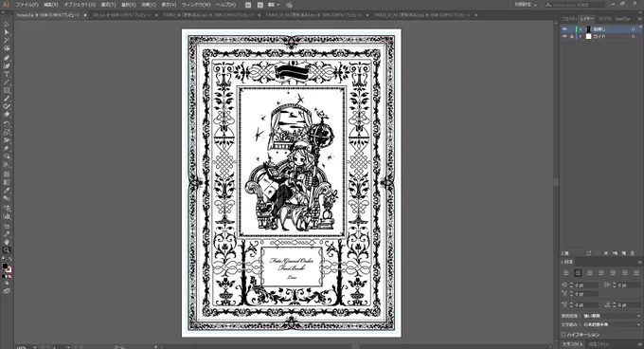This screenshot has height=349, width=644.
Task: Select the 箔押し layer thumbnail
Action: [x=588, y=29]
